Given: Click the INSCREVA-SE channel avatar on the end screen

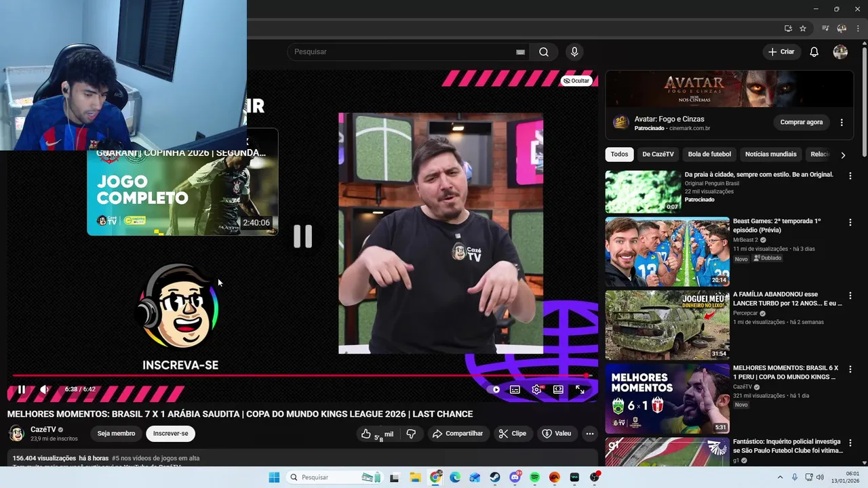Looking at the screenshot, I should (x=180, y=306).
